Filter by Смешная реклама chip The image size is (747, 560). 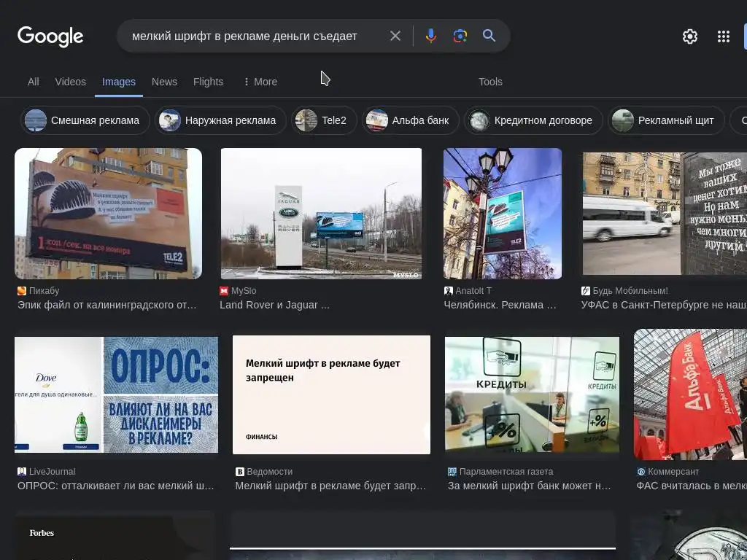(85, 120)
